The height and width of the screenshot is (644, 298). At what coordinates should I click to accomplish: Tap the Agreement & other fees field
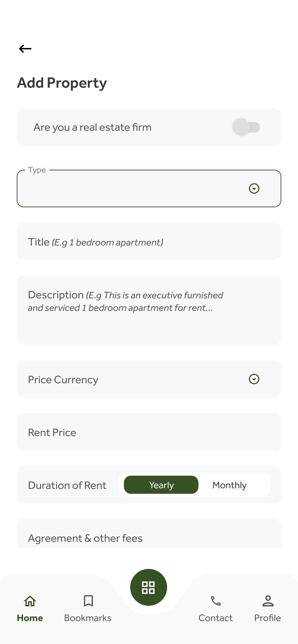tap(149, 538)
